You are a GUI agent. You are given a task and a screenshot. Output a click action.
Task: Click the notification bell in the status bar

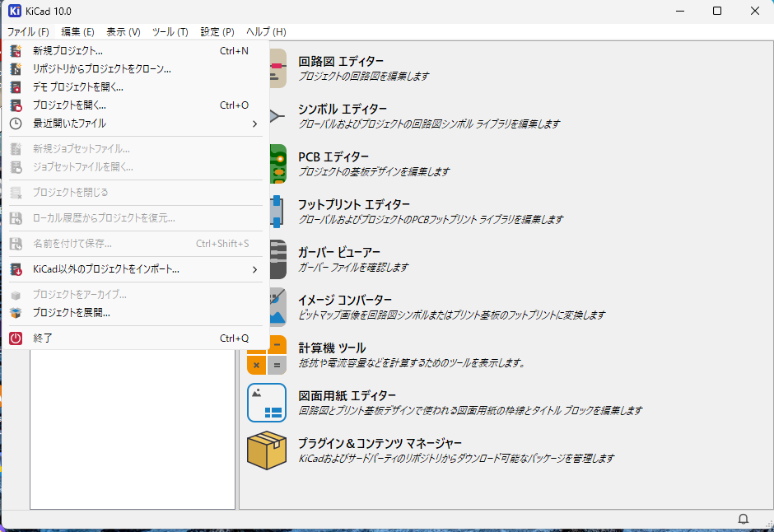click(x=743, y=519)
